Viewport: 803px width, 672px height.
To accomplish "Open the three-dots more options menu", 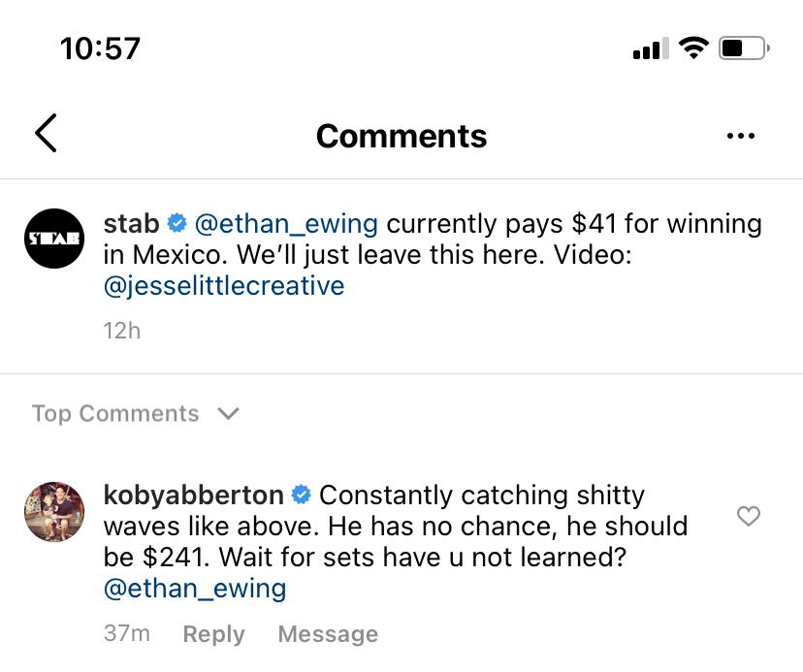I will (x=740, y=136).
